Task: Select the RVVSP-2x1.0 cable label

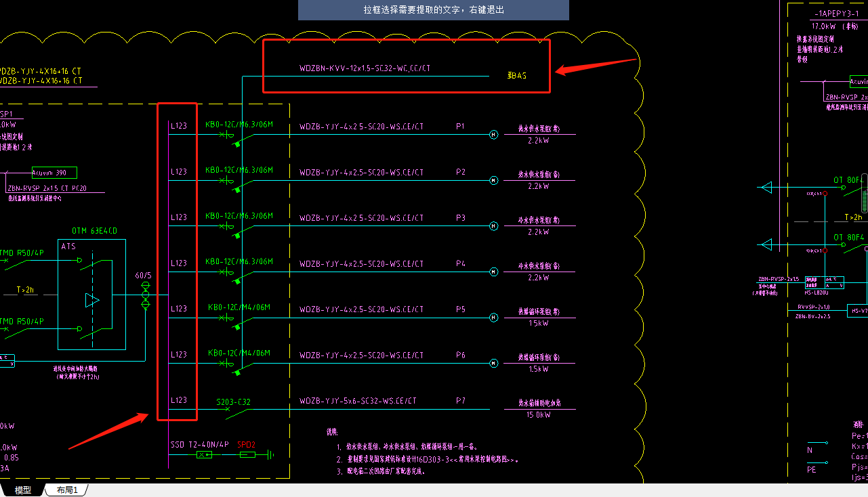Action: coord(815,307)
